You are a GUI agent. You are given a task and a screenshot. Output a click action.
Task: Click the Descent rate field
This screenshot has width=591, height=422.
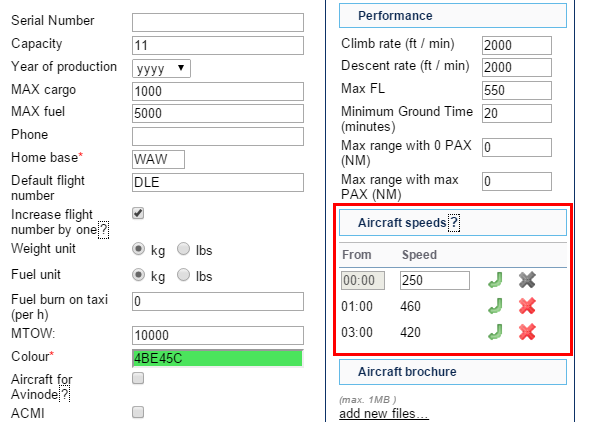click(517, 67)
